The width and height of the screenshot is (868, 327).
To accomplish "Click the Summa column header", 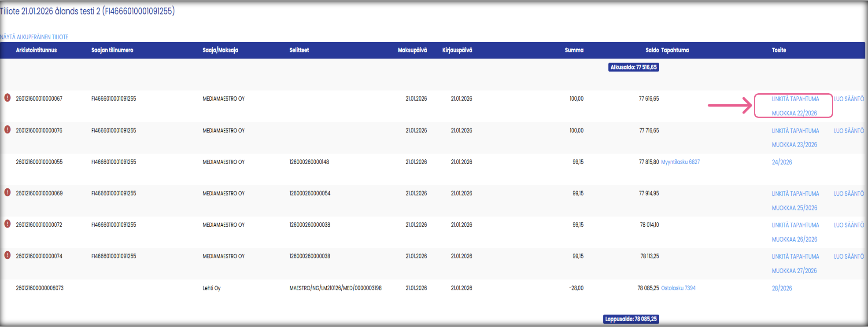I will tap(574, 50).
